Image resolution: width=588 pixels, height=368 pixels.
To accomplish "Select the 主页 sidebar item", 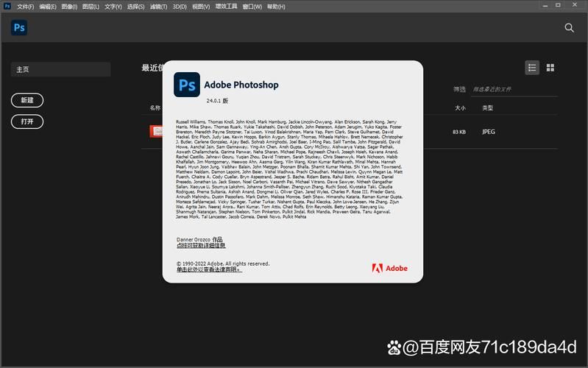I will (x=61, y=69).
